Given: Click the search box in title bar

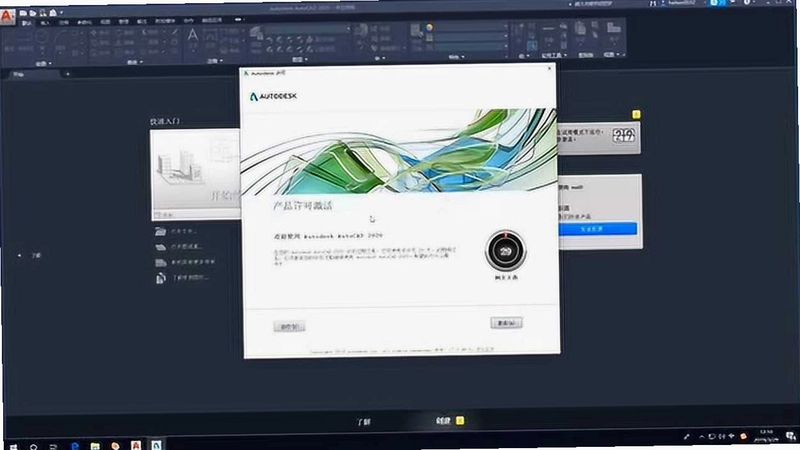Looking at the screenshot, I should click(592, 4).
